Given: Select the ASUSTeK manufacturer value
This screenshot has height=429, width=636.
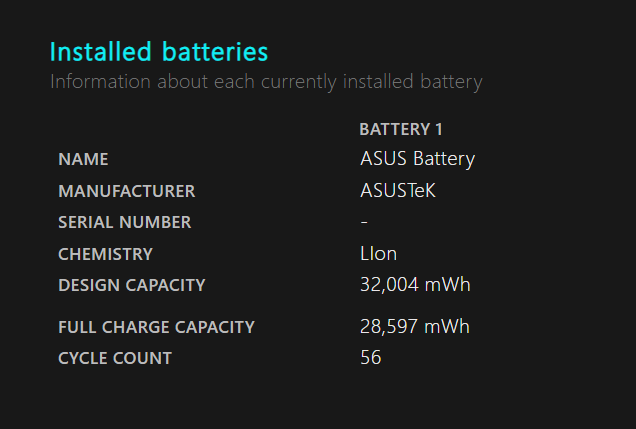Looking at the screenshot, I should click(398, 191).
